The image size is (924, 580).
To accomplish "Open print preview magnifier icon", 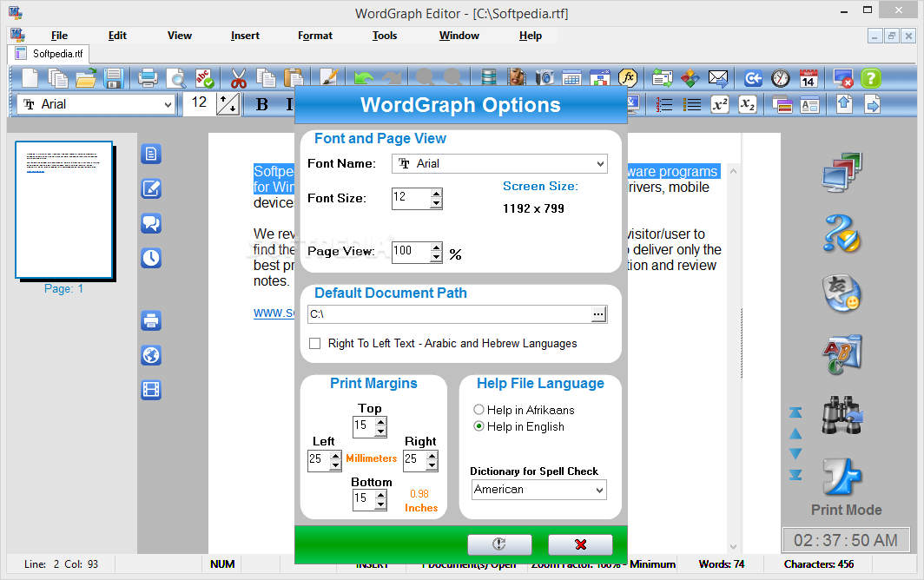I will (x=175, y=78).
